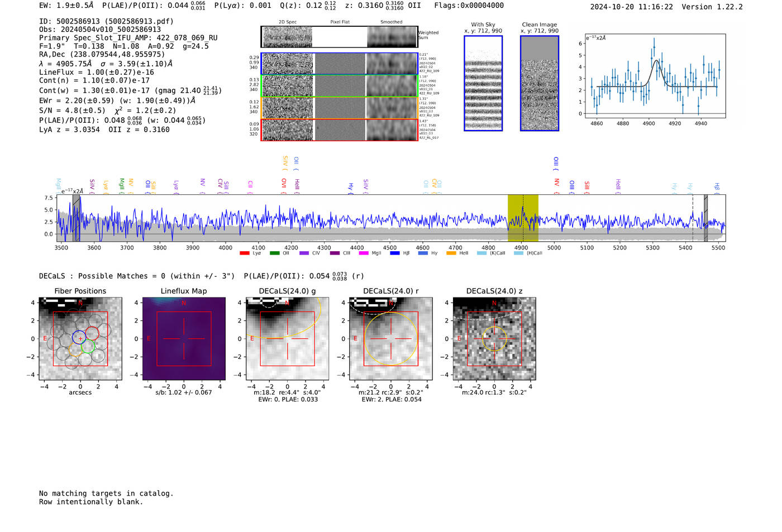Click the 's/b: 1.02 +/- 0.067' caption

tap(184, 392)
